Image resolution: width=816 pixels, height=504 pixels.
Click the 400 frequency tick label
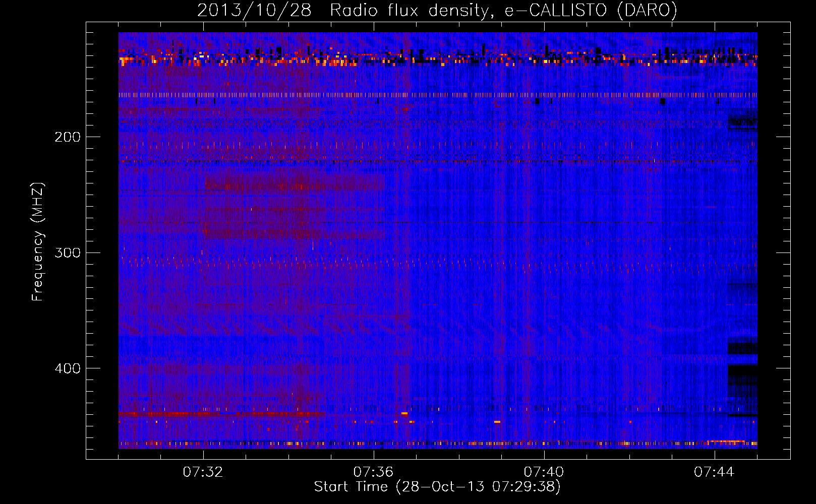point(68,368)
